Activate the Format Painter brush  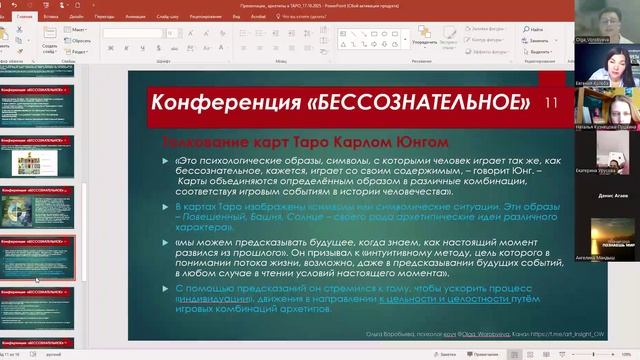(19, 51)
